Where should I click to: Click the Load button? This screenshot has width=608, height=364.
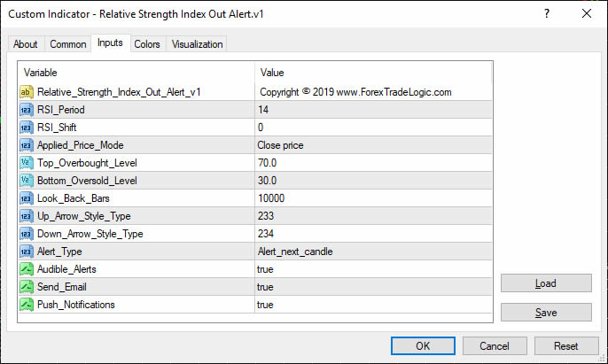click(545, 283)
